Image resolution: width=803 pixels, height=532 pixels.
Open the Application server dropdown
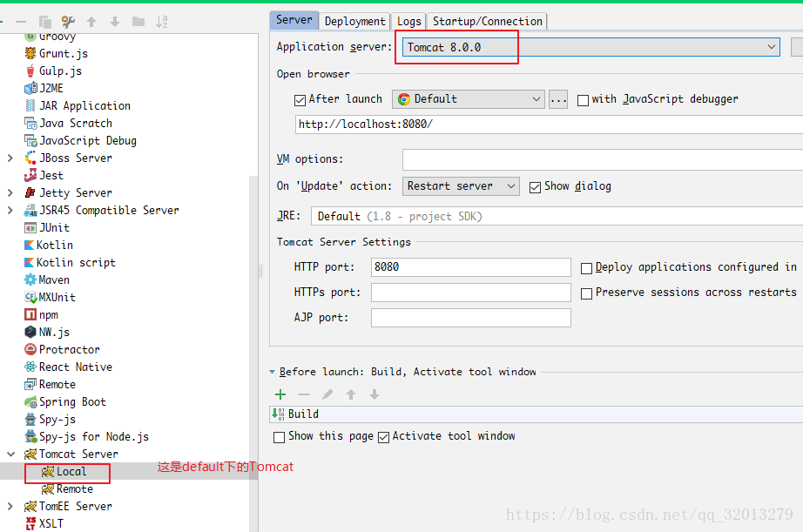pyautogui.click(x=590, y=47)
